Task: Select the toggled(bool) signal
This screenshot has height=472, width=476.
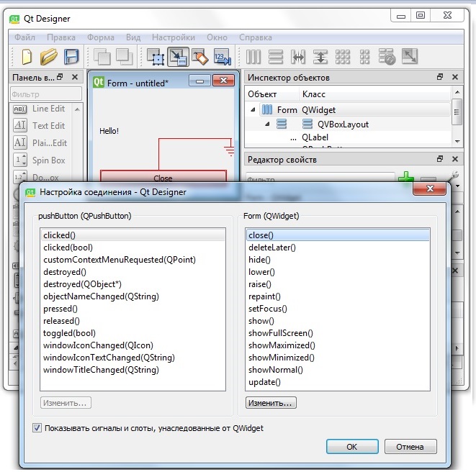Action: coord(133,333)
